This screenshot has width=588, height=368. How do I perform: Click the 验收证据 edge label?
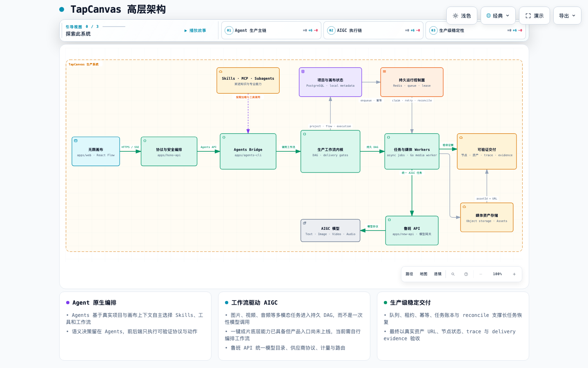pos(448,145)
